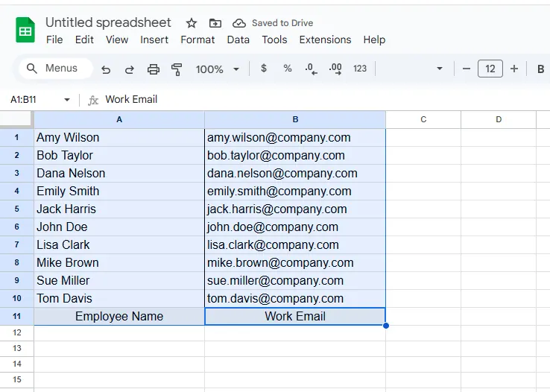Click the Google Sheets home logo
Image resolution: width=550 pixels, height=392 pixels.
tap(25, 31)
